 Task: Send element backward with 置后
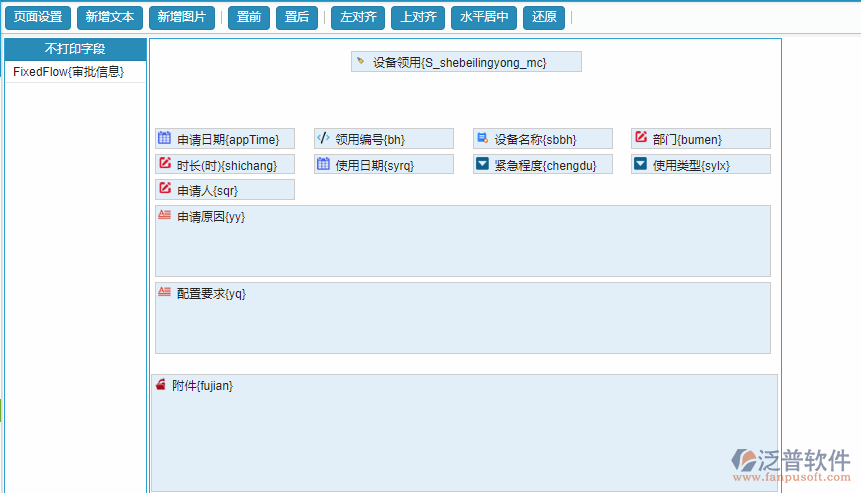(x=297, y=17)
